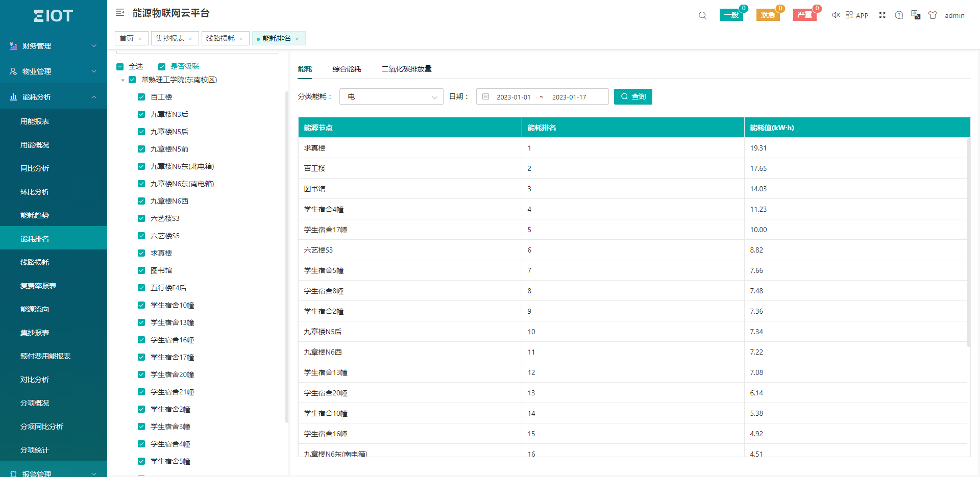Open the help question mark icon
The width and height of the screenshot is (980, 477).
pos(899,15)
